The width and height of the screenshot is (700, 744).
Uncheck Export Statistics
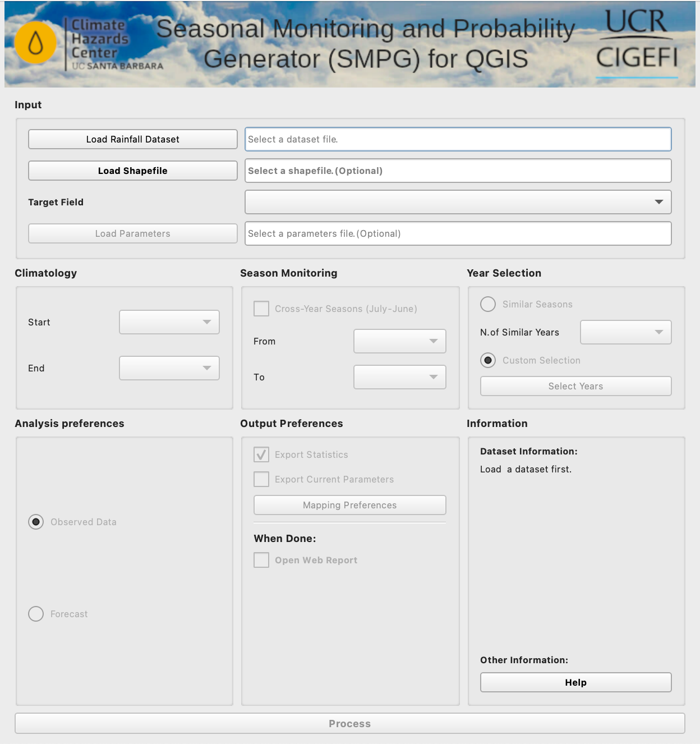click(x=261, y=454)
